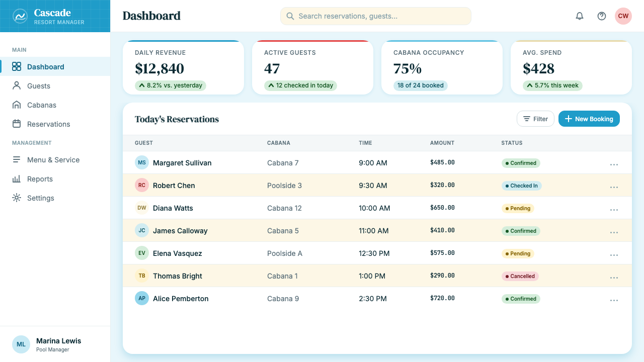This screenshot has width=644, height=362.
Task: Click Robert Chen's RC avatar
Action: pos(142,186)
